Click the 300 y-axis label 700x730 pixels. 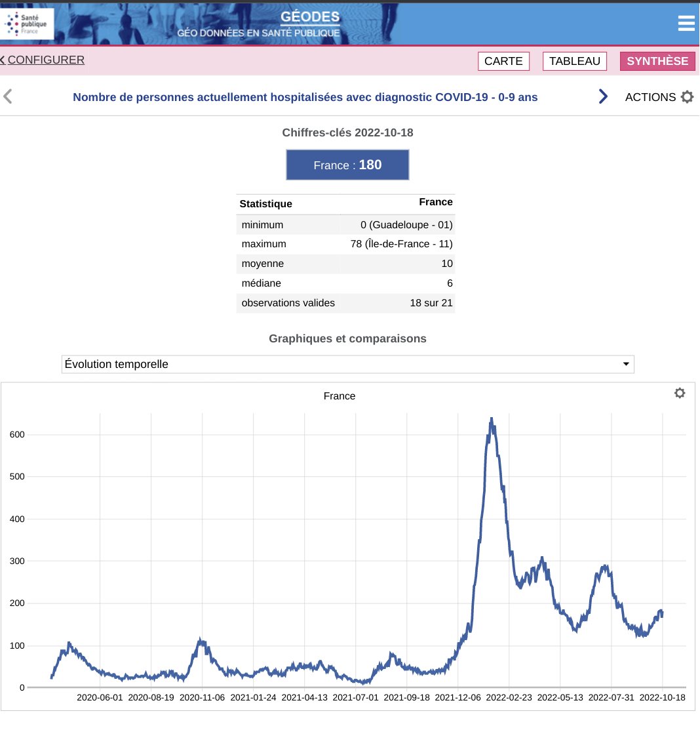17,561
